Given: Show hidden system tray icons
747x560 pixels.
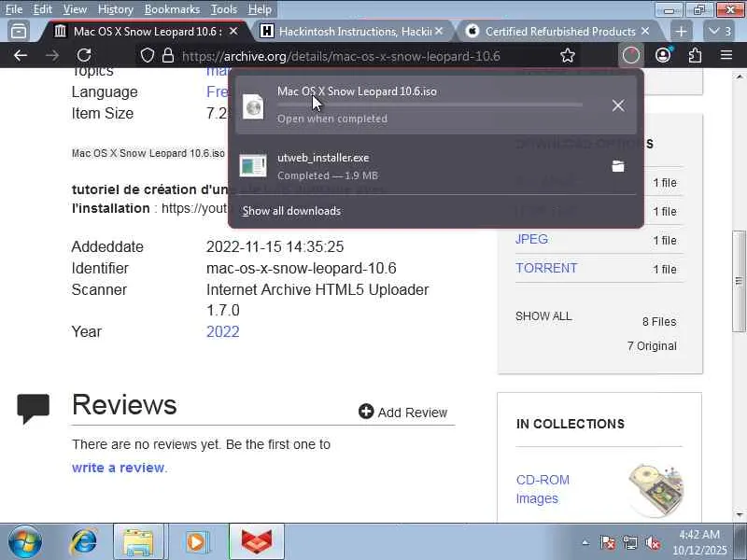Looking at the screenshot, I should click(x=585, y=542).
